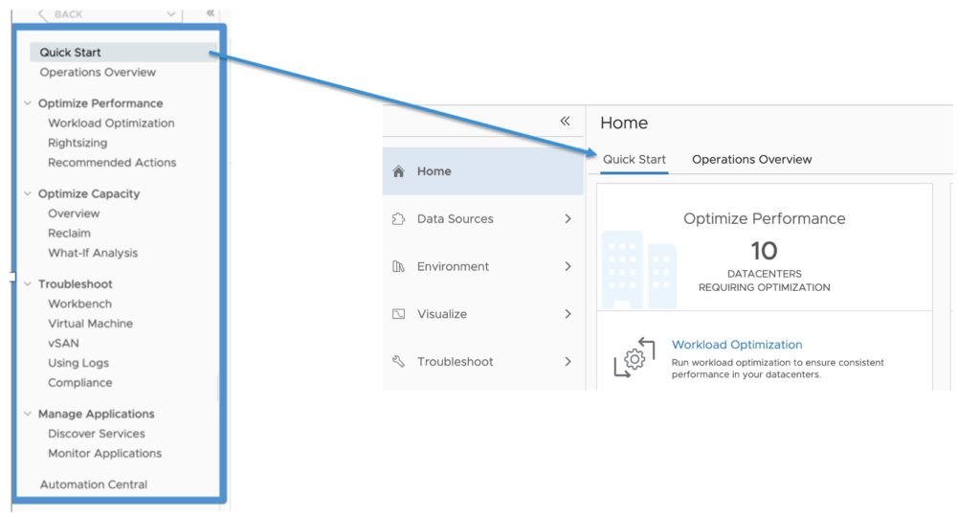This screenshot has width=980, height=517.
Task: Expand the Data Sources menu arrow
Action: pyautogui.click(x=568, y=219)
